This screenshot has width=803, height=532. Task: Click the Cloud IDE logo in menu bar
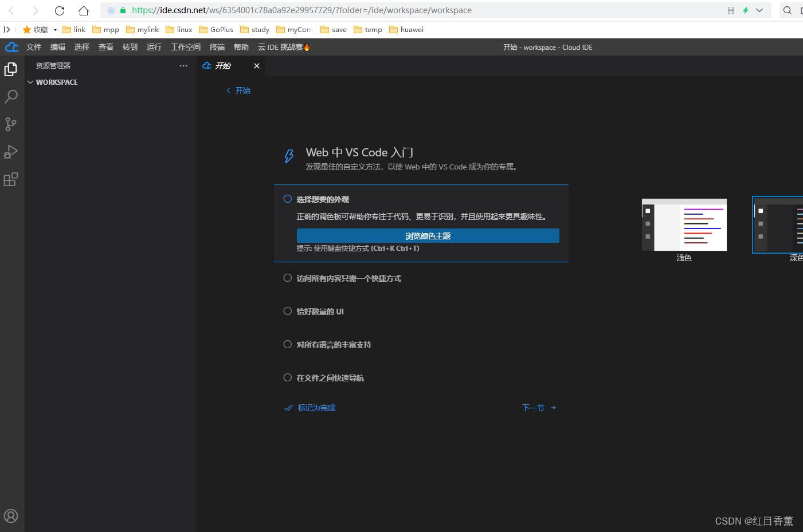click(x=12, y=47)
